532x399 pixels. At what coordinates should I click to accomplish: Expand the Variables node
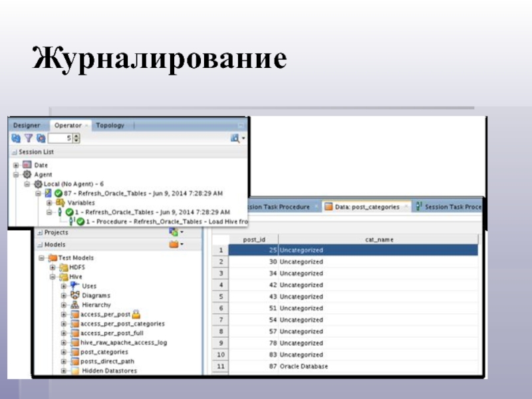click(49, 202)
